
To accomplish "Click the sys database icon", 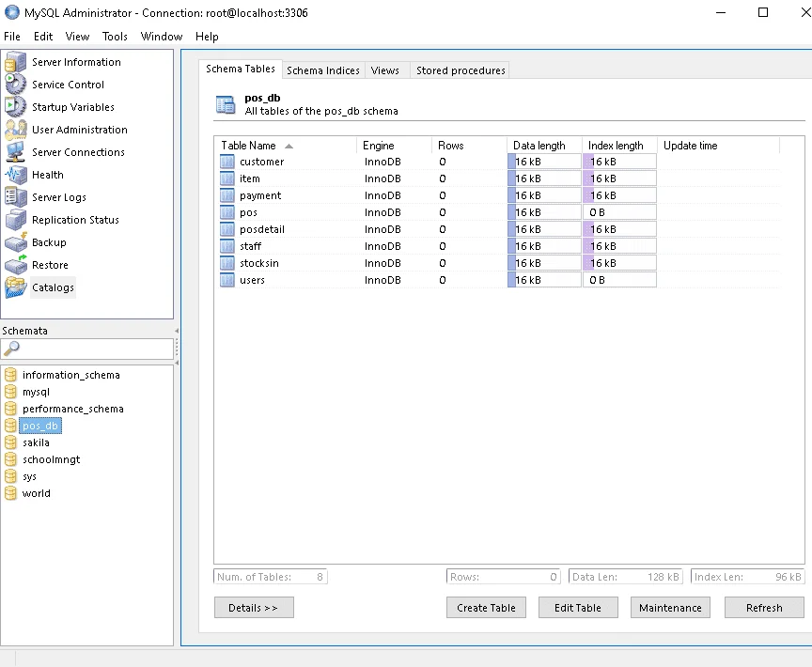I will click(10, 476).
